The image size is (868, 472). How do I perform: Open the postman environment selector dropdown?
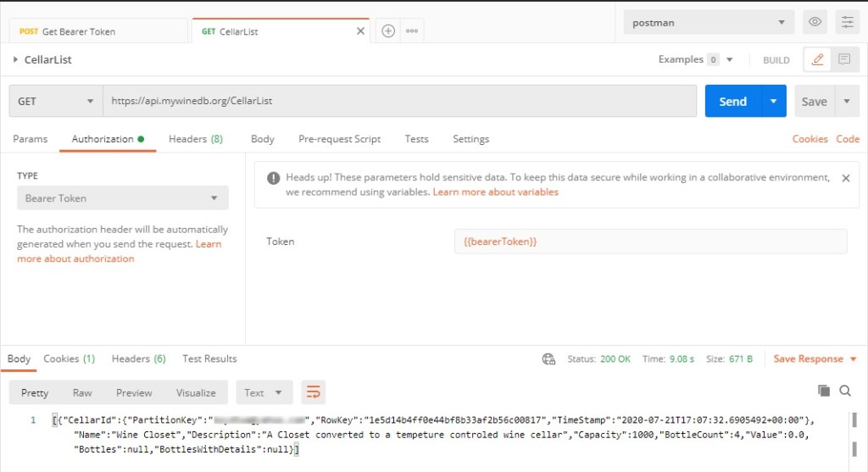[709, 23]
